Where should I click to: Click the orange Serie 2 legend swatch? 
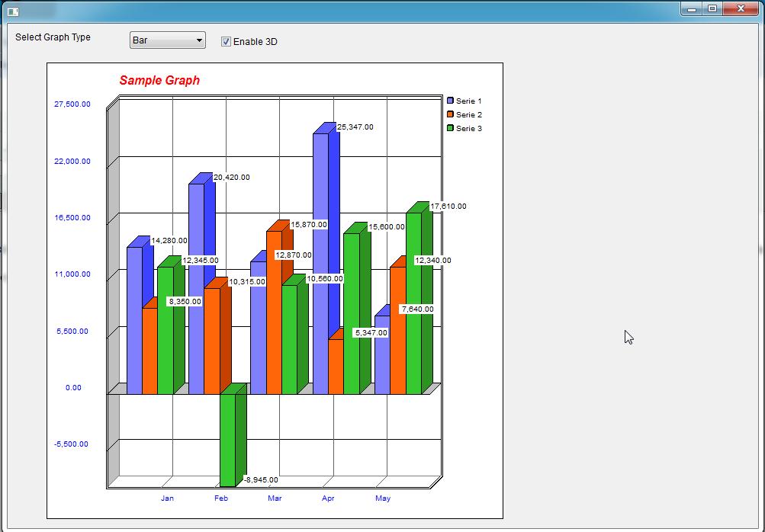(450, 114)
